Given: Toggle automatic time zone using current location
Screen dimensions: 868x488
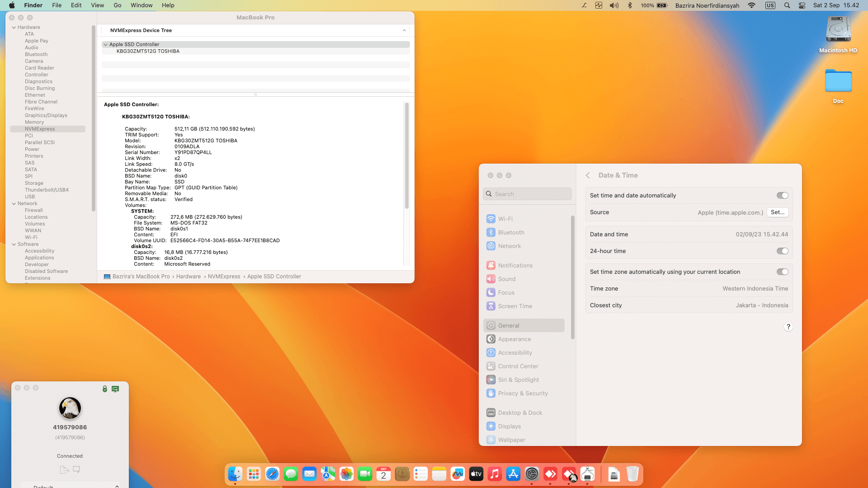Looking at the screenshot, I should (782, 272).
